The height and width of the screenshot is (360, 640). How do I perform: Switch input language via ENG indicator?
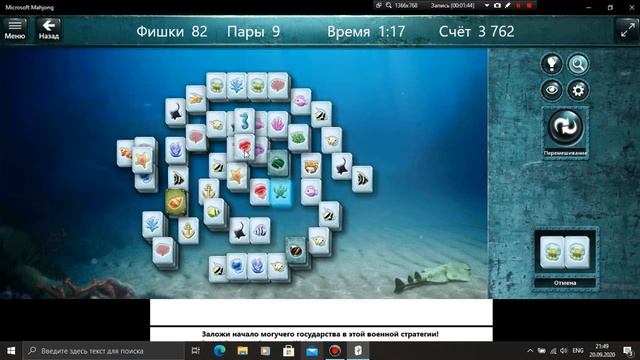578,351
